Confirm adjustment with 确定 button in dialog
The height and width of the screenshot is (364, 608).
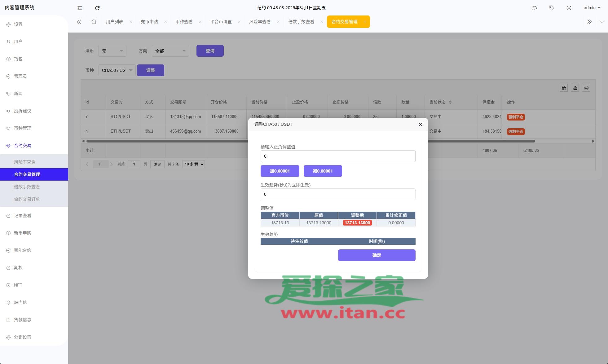pos(377,255)
